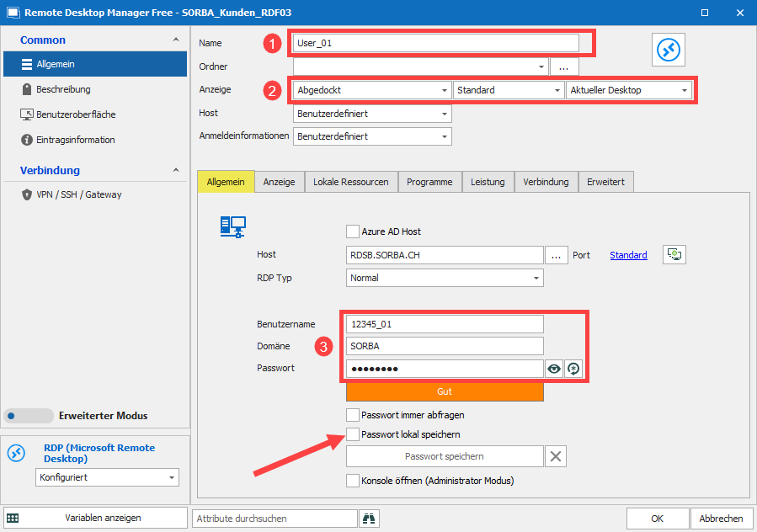Click into the Benutzername input field
This screenshot has height=532, width=757.
(445, 324)
